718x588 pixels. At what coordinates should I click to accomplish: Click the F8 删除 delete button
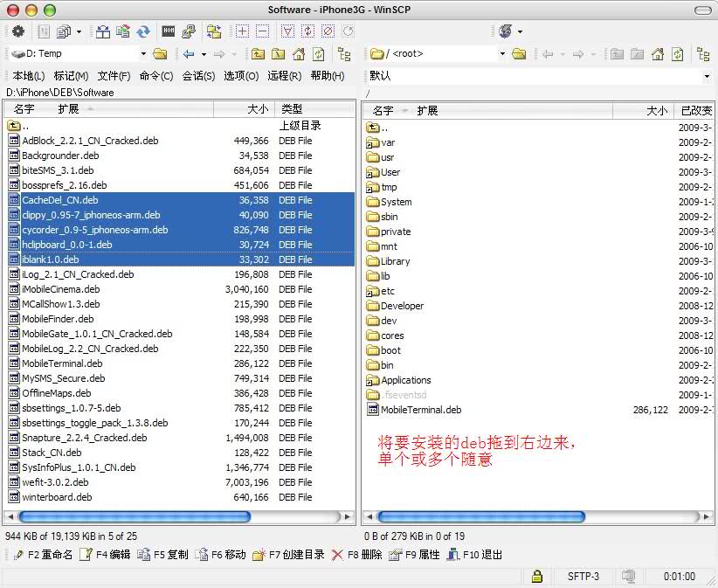click(356, 555)
